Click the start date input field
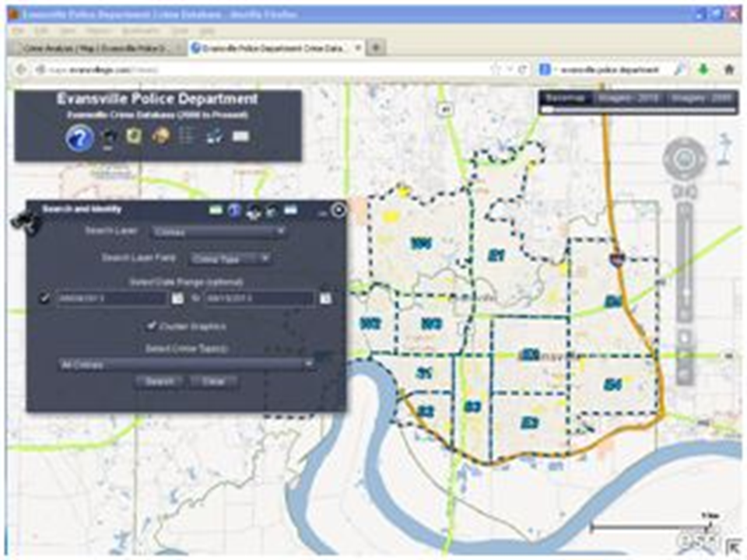The width and height of the screenshot is (747, 560). click(x=111, y=299)
